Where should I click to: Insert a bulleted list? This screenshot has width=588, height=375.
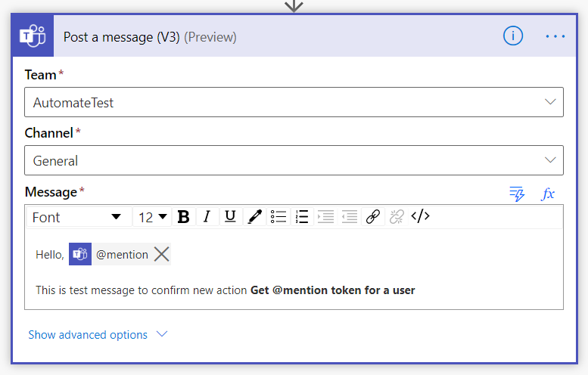[278, 217]
